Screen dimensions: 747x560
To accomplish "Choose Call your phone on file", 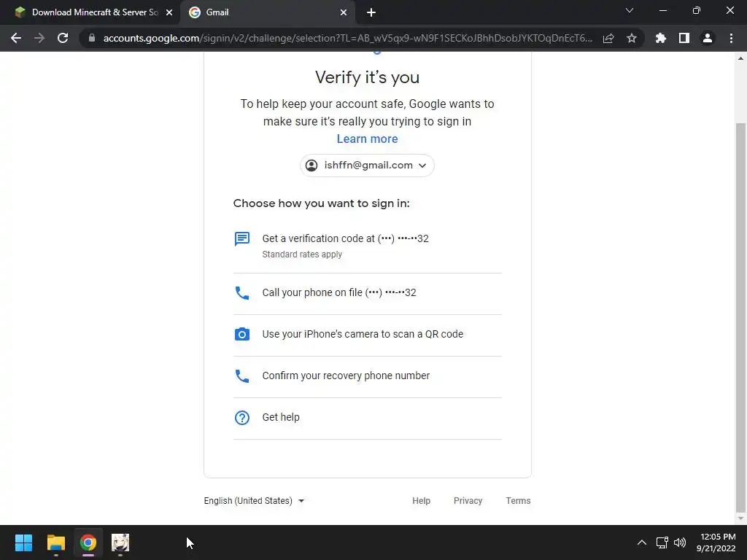I will (368, 294).
